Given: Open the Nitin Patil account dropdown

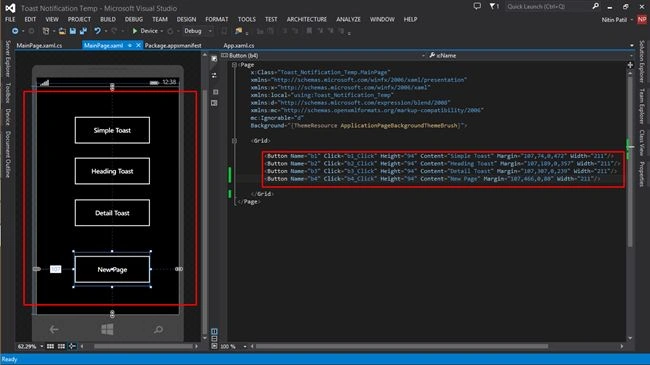Looking at the screenshot, I should click(x=617, y=19).
